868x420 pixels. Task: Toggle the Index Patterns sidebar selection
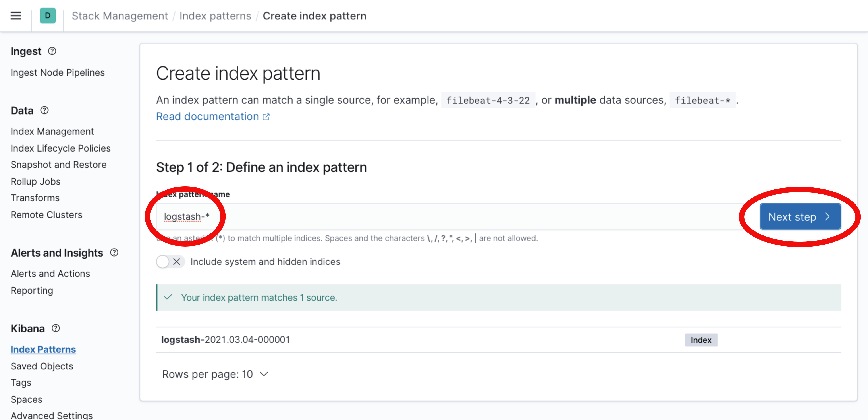tap(43, 349)
